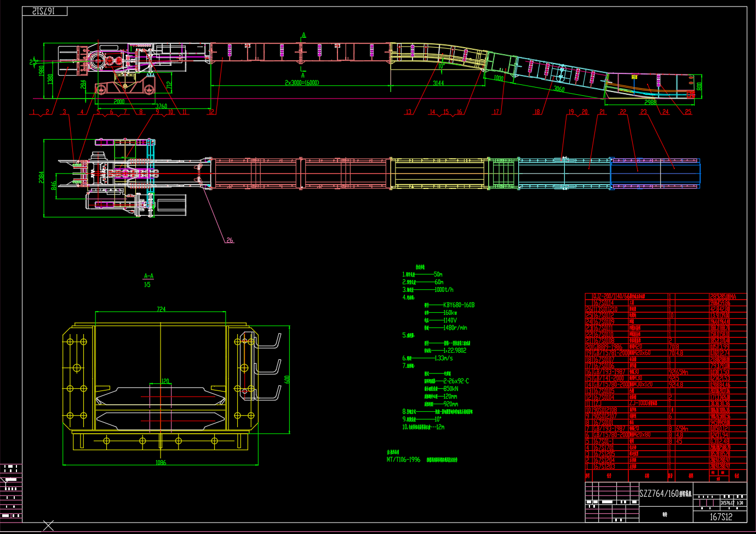Select the 724 width dimension in section view

161,309
